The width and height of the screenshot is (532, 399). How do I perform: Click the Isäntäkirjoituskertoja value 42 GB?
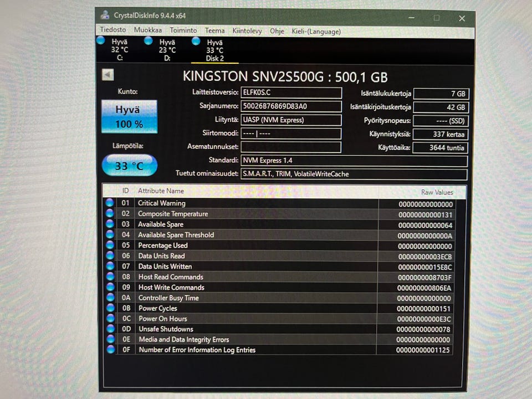tap(441, 107)
